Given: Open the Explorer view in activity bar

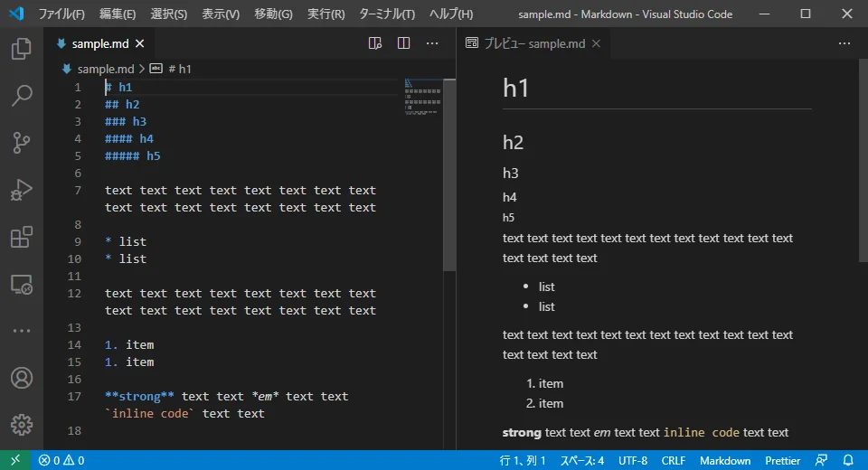Looking at the screenshot, I should (x=21, y=49).
